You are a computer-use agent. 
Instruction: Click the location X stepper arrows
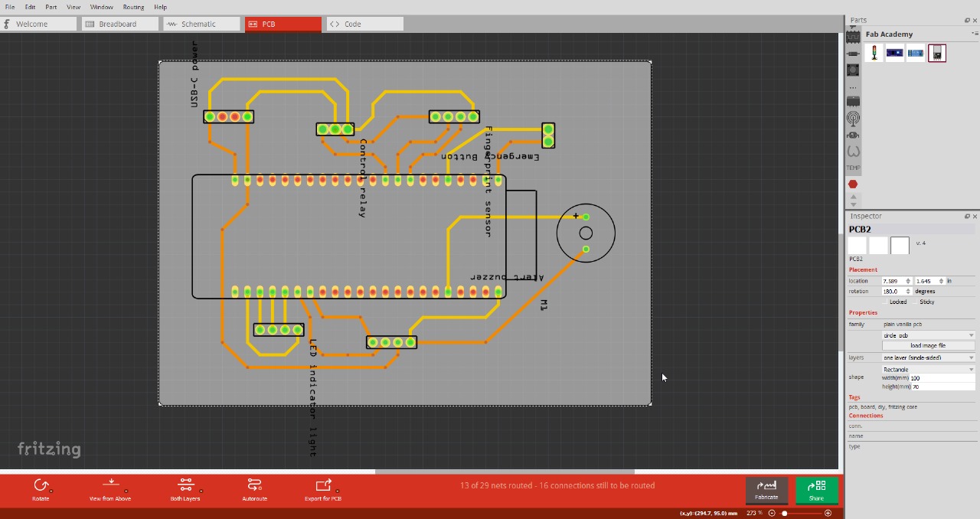(x=909, y=281)
